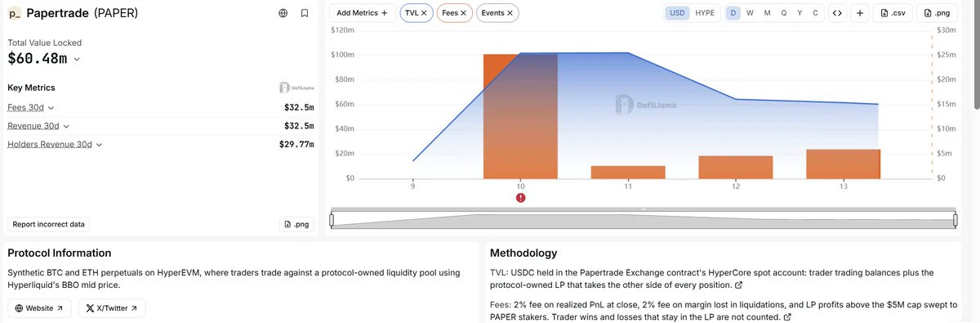This screenshot has height=323, width=980.
Task: Click the tall fees bar at day 10
Action: coord(520,116)
